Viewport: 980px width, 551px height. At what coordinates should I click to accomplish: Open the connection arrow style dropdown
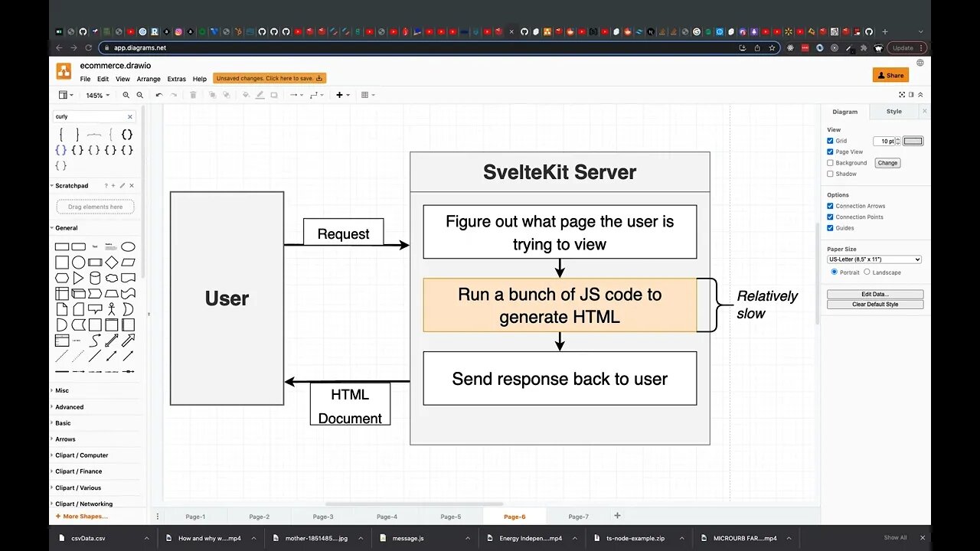coord(296,95)
